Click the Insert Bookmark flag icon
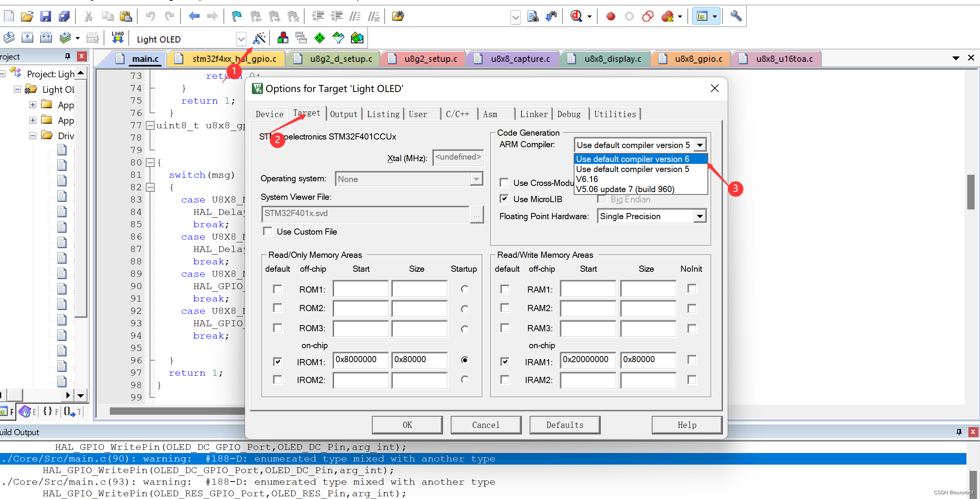This screenshot has width=980, height=499. click(x=237, y=16)
